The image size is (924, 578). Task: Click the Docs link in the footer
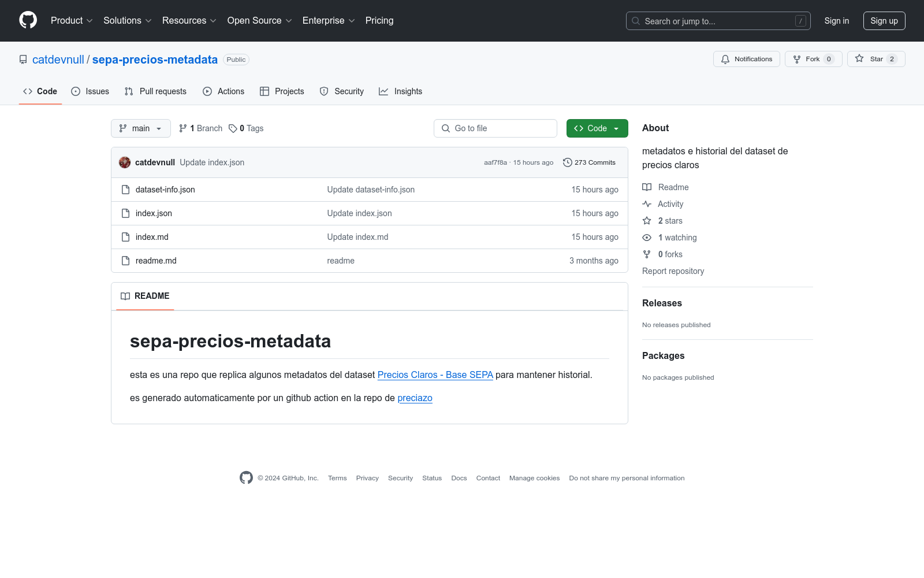pyautogui.click(x=459, y=478)
